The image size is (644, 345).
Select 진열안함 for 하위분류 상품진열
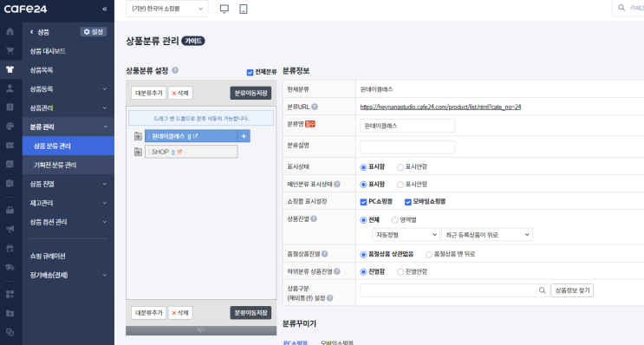point(400,272)
